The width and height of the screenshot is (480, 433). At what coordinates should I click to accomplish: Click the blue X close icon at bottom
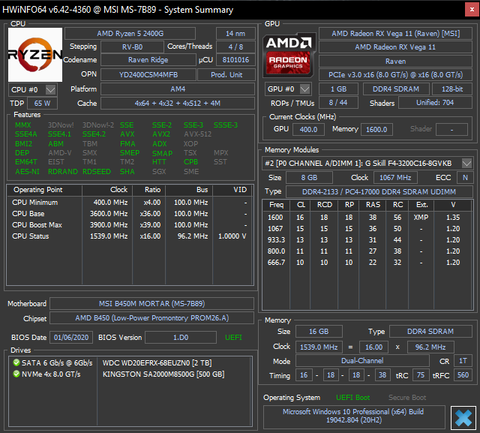click(x=463, y=418)
